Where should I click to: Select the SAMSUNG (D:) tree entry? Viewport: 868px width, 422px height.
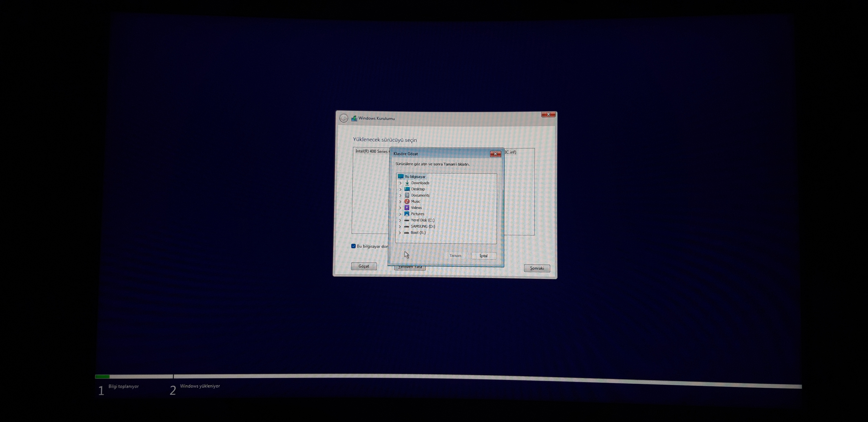coord(423,226)
